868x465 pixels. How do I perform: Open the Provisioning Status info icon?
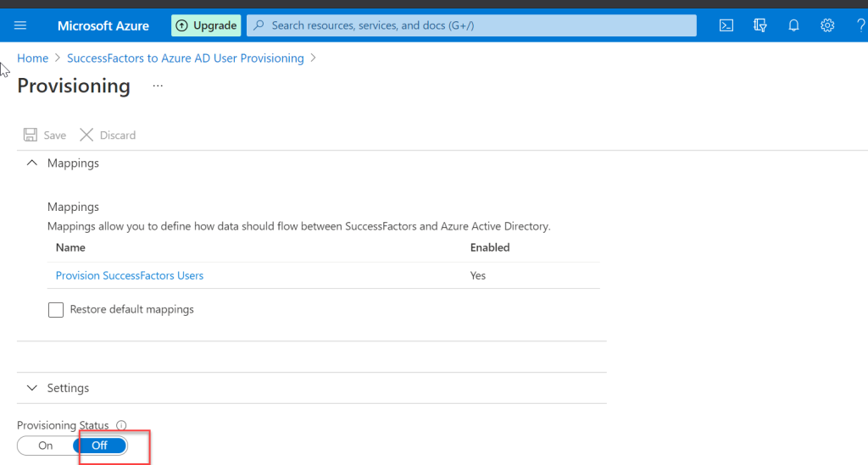pyautogui.click(x=121, y=425)
